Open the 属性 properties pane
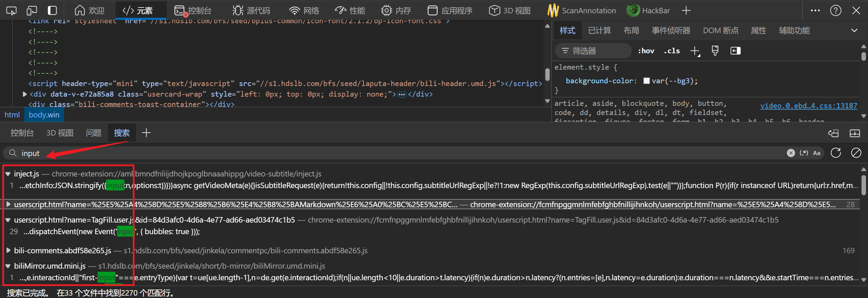This screenshot has height=298, width=868. click(759, 31)
